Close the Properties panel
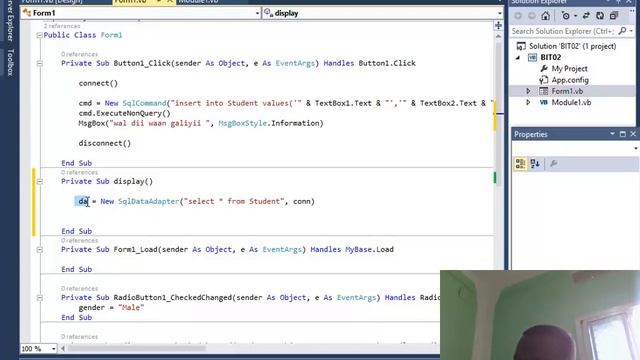Screen dimensions: 640x360 [633, 134]
